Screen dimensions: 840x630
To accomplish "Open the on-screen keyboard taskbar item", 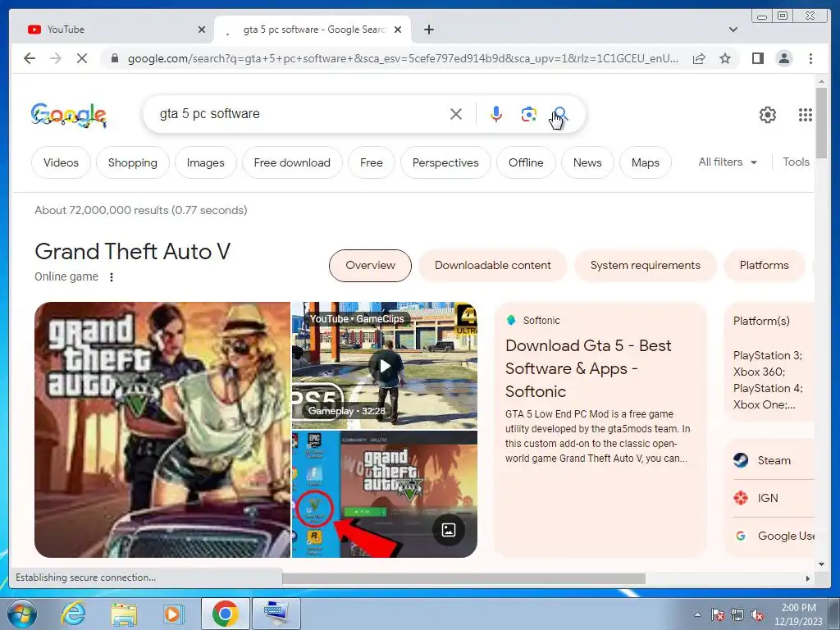I will [x=276, y=614].
